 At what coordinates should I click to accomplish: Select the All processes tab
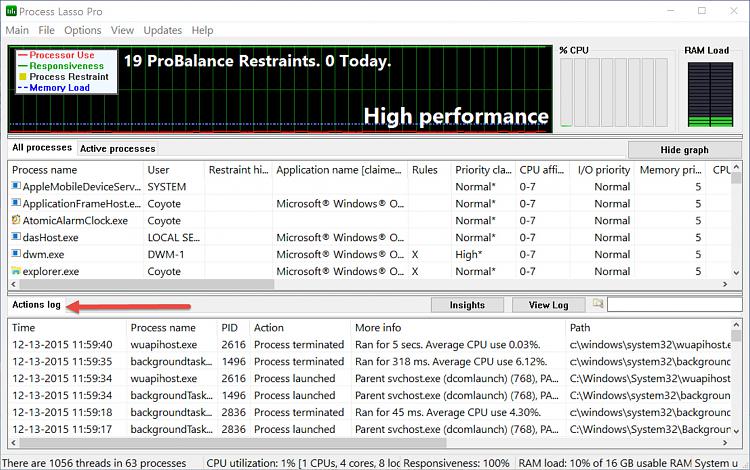[x=42, y=148]
